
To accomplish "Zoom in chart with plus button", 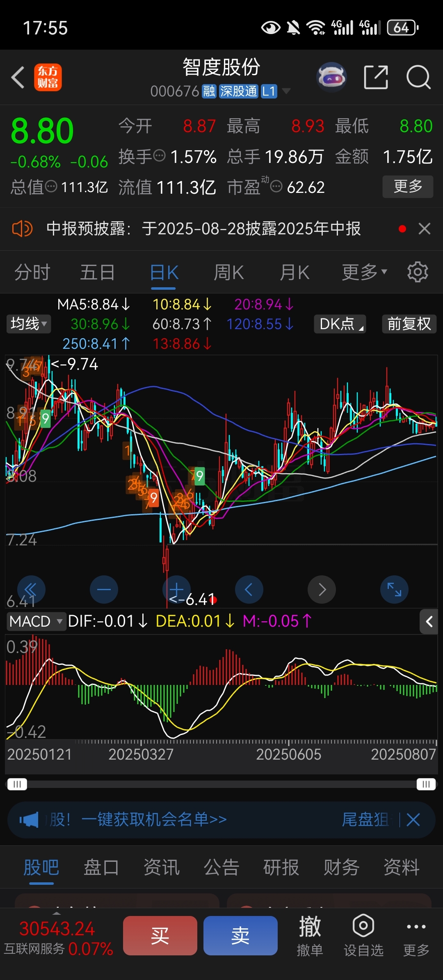I will pos(176,590).
